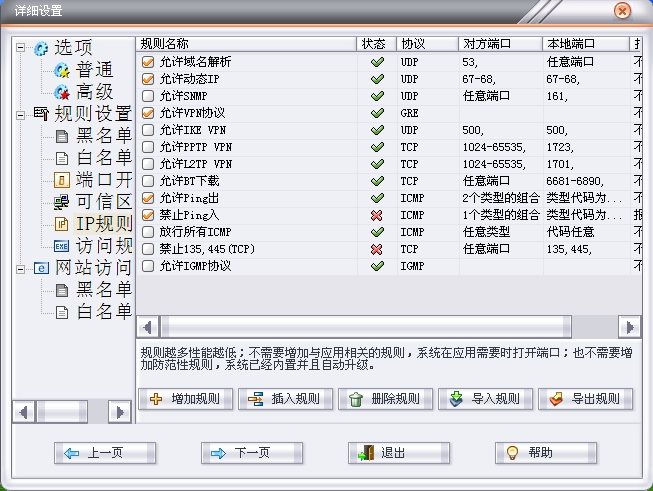Image resolution: width=653 pixels, height=491 pixels.
Task: Collapse the 规则设置 tree node
Action: 20,115
